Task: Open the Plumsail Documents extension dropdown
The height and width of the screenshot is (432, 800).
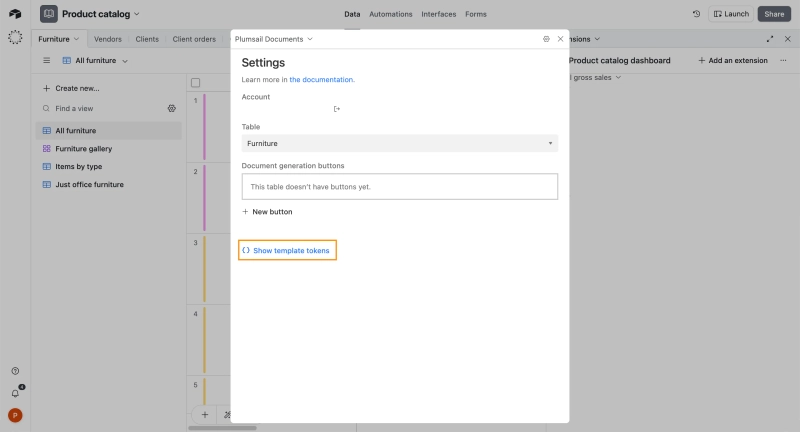Action: [273, 39]
